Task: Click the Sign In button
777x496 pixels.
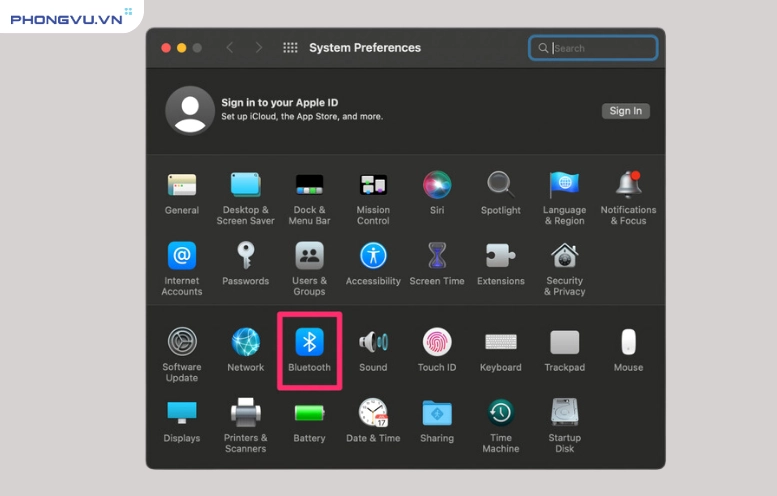Action: pyautogui.click(x=625, y=111)
